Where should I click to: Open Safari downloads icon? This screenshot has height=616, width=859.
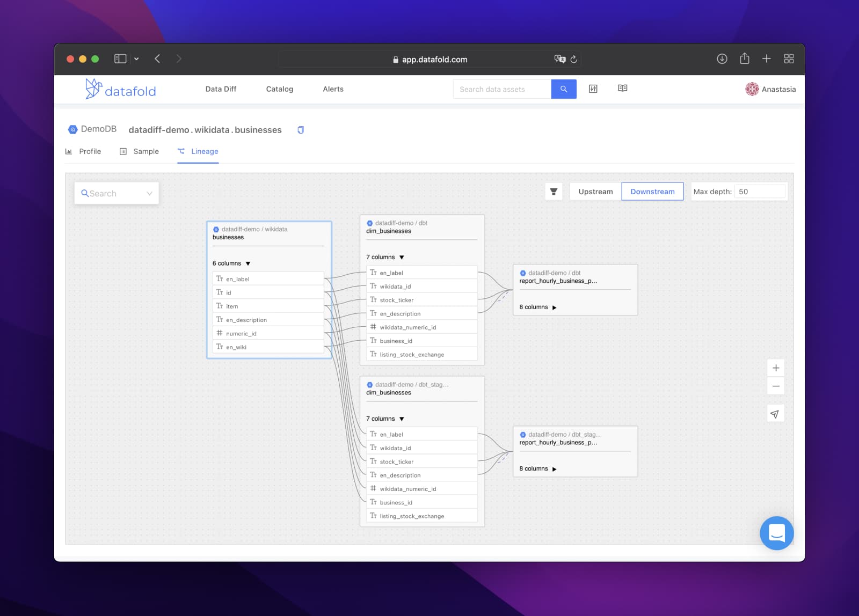pos(722,59)
